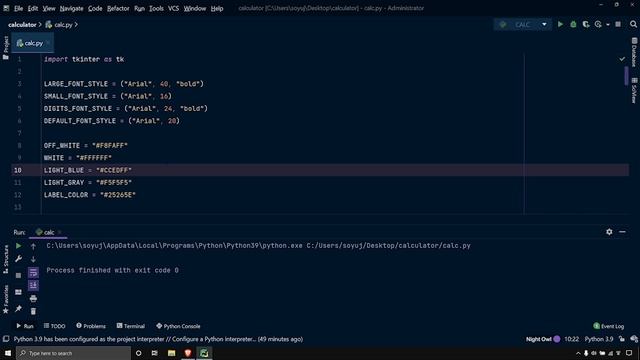Open the Python Console tool window
640x360 pixels.
pyautogui.click(x=178, y=326)
